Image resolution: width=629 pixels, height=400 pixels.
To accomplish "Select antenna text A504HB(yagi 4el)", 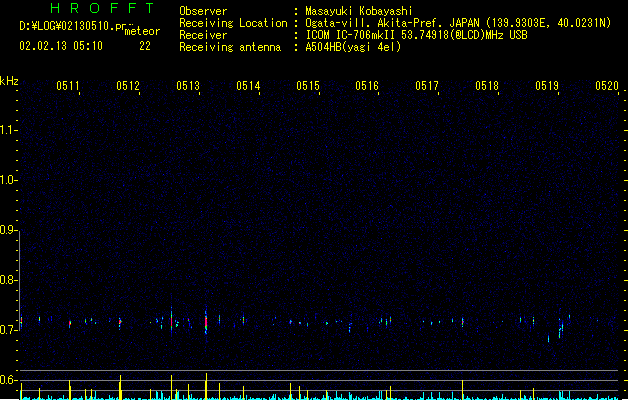I will coord(353,47).
